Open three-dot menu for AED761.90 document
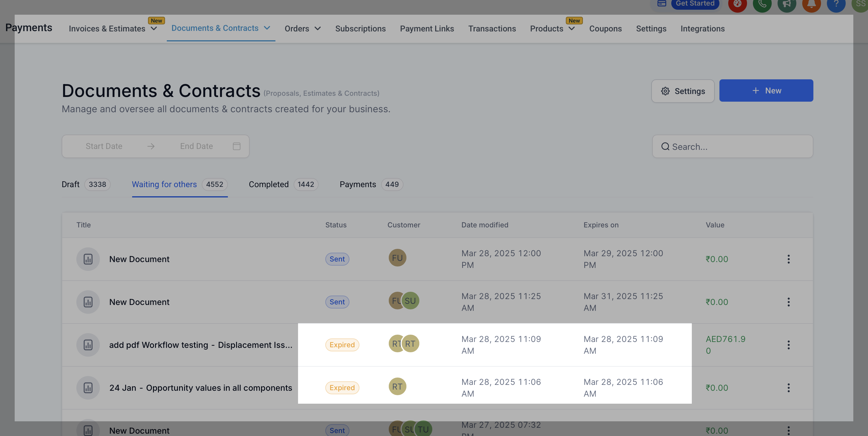868x436 pixels. click(788, 345)
